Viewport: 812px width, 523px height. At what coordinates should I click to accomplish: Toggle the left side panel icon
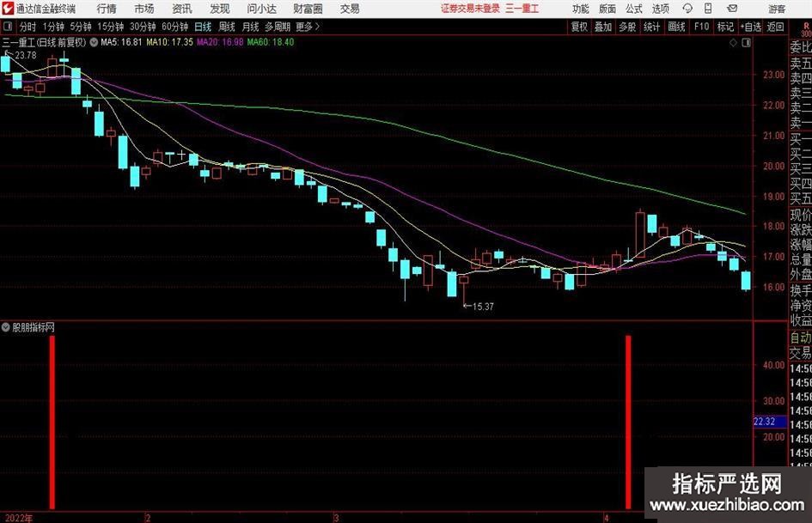tap(8, 27)
